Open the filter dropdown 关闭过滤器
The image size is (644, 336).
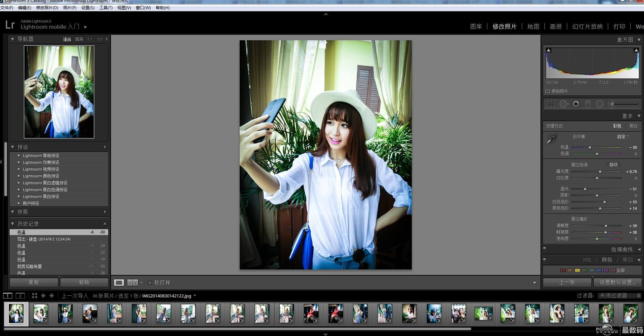(619, 296)
